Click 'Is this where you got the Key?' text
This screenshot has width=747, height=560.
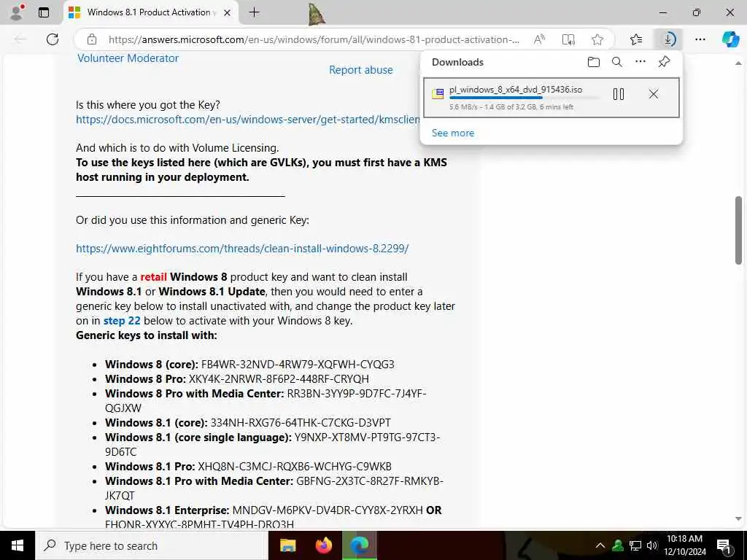(x=147, y=105)
